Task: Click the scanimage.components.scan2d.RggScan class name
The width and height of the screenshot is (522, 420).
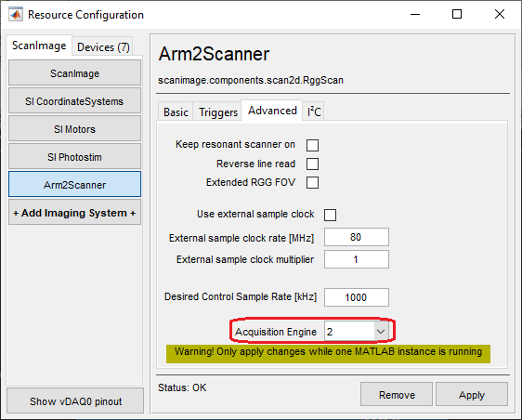Action: tap(251, 80)
